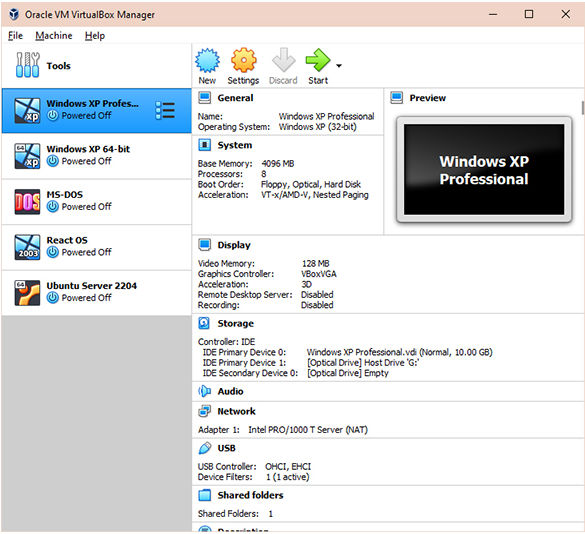Click the Storage section disk icon
The image size is (585, 534).
pyautogui.click(x=204, y=323)
